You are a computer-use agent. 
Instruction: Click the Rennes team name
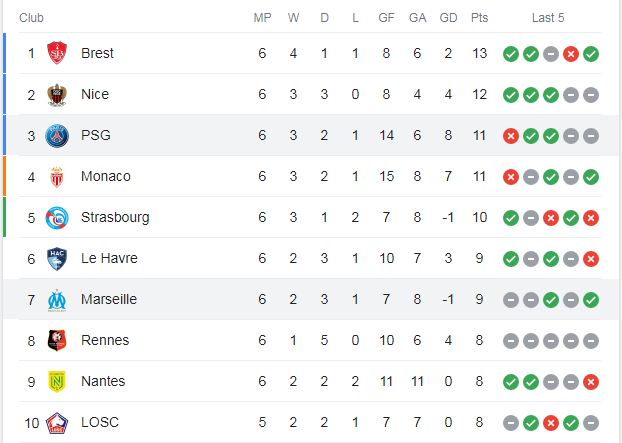click(105, 340)
